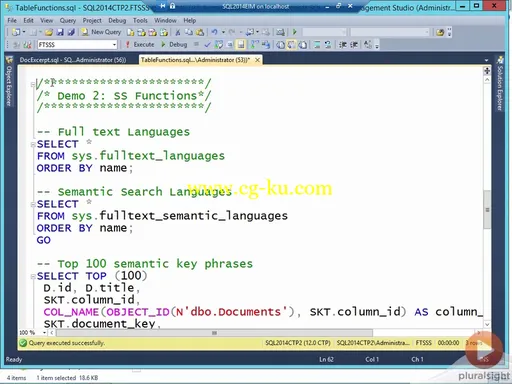The width and height of the screenshot is (512, 384).
Task: Click the New Project toolbar icon
Action: [16, 32]
